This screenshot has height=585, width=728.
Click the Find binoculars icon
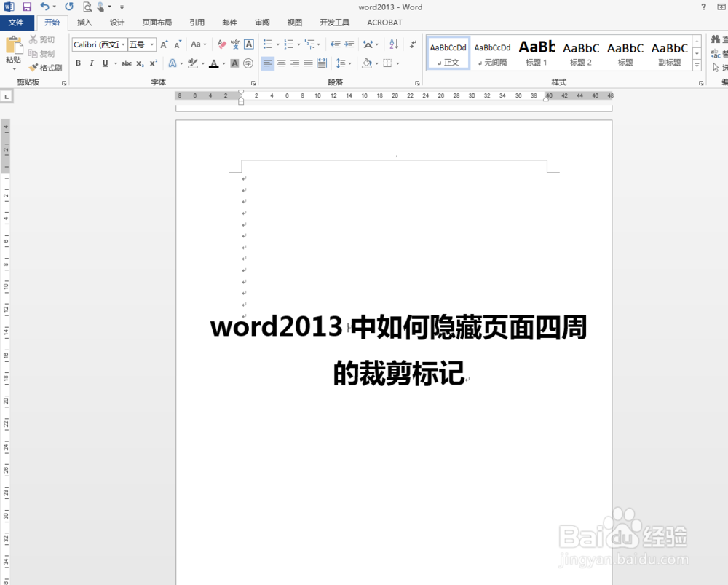pyautogui.click(x=716, y=40)
